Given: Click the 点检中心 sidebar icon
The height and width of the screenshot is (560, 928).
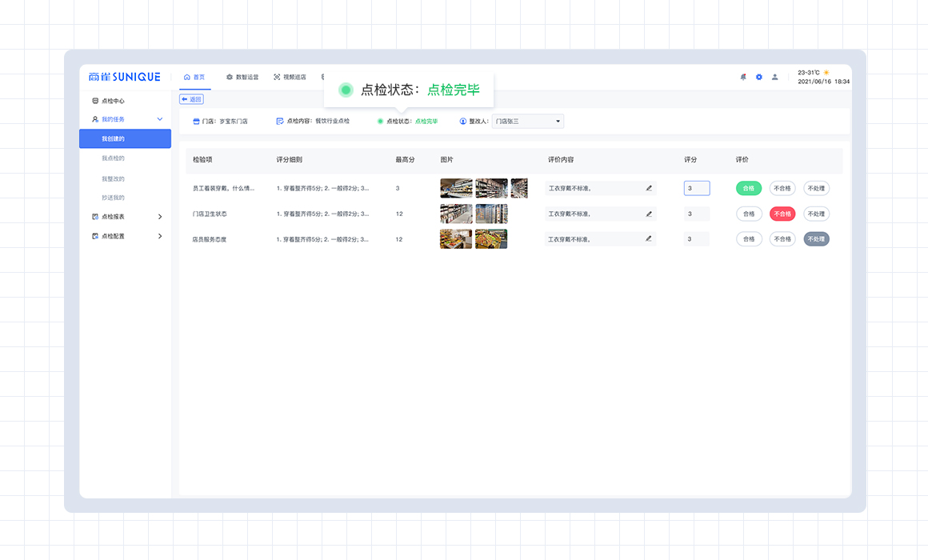Looking at the screenshot, I should (x=95, y=102).
